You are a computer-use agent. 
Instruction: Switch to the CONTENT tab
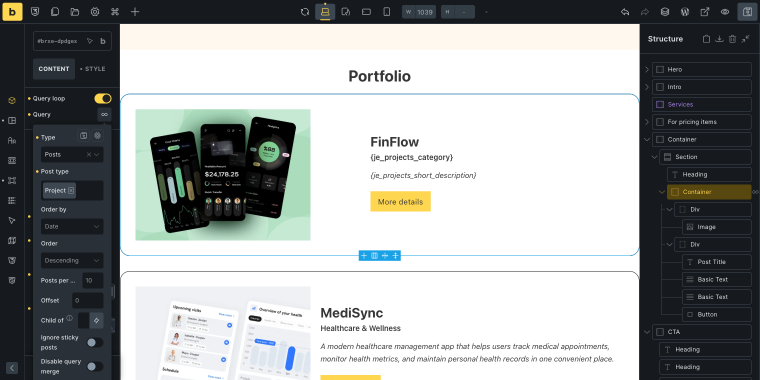tap(54, 69)
